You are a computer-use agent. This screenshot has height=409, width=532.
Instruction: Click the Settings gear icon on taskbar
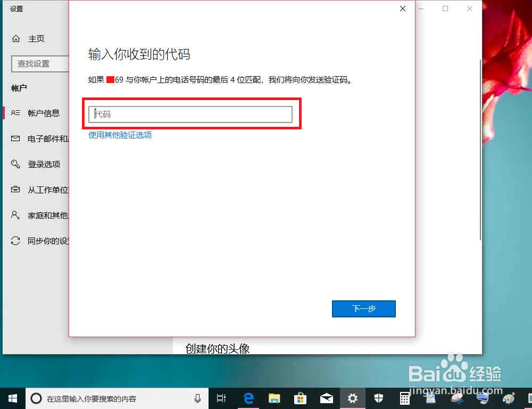pyautogui.click(x=352, y=398)
